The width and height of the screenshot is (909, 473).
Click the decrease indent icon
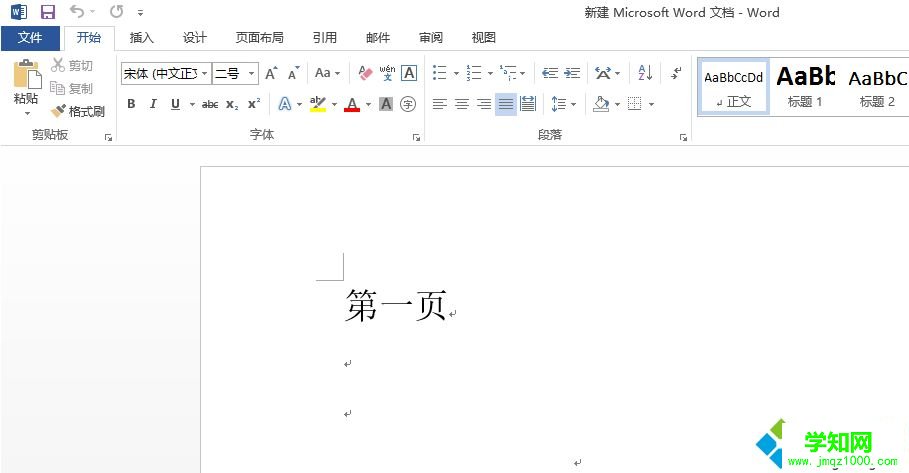pyautogui.click(x=550, y=72)
